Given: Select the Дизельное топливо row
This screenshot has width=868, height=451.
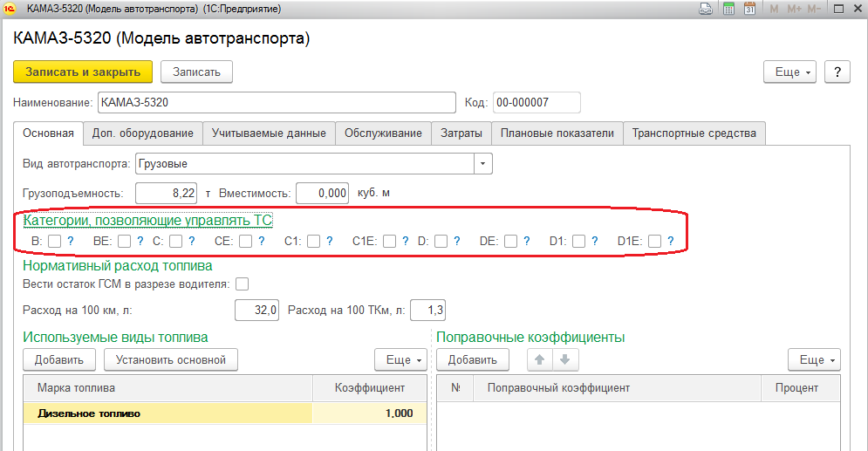Looking at the screenshot, I should pos(225,413).
